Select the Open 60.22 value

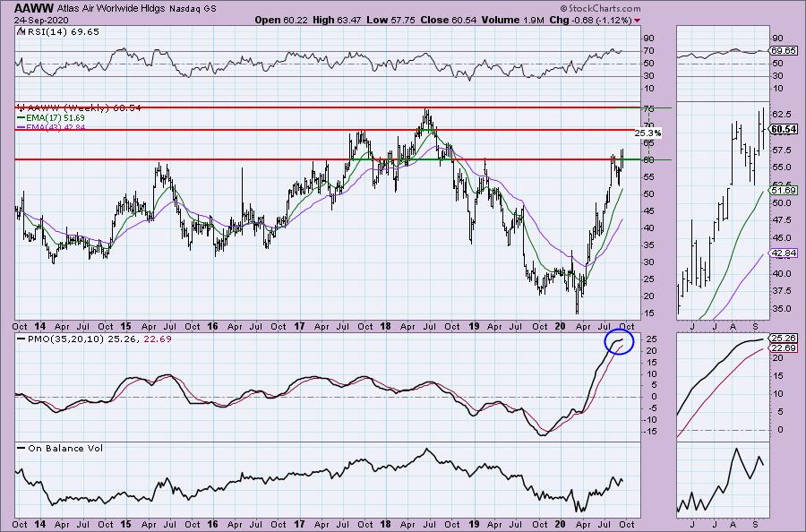click(282, 20)
